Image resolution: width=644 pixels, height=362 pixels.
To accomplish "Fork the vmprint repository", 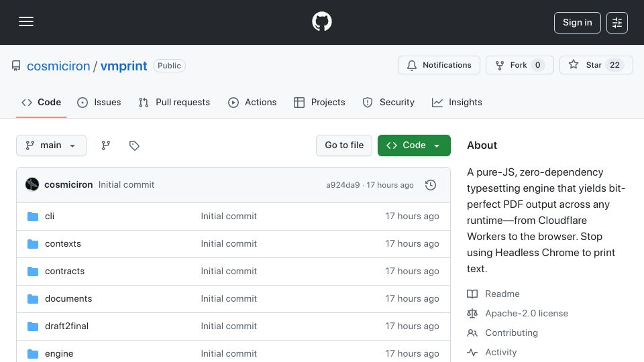I will [x=519, y=65].
